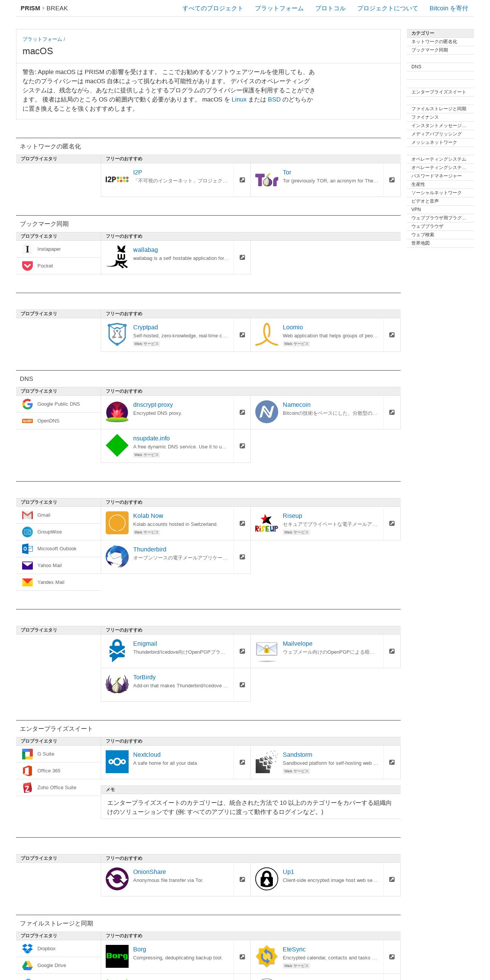The height and width of the screenshot is (980, 490).
Task: Jump to VPN sidebar category
Action: (440, 210)
